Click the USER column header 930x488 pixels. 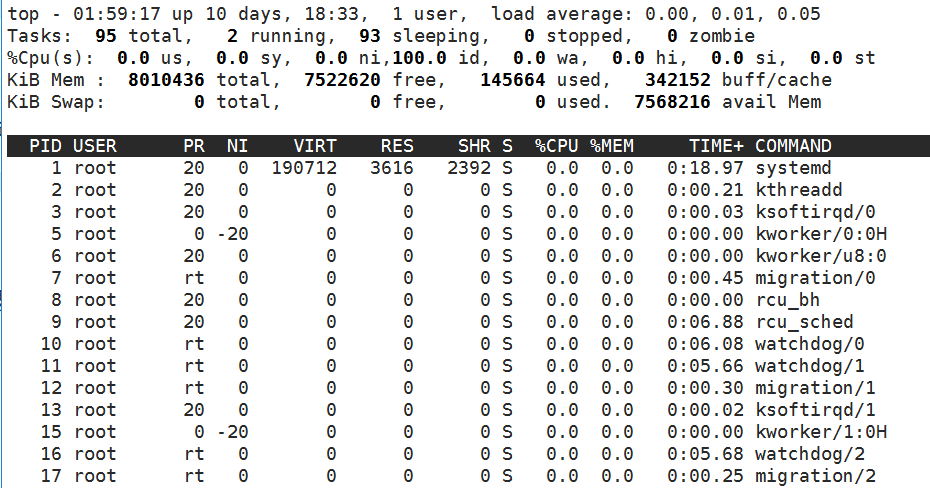tap(95, 146)
